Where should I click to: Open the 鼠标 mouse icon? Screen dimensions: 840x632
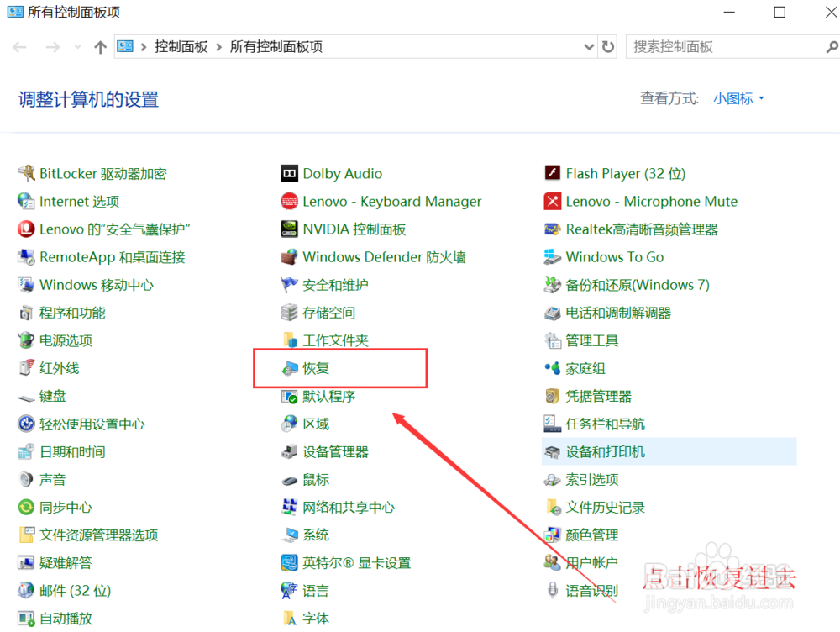click(289, 480)
